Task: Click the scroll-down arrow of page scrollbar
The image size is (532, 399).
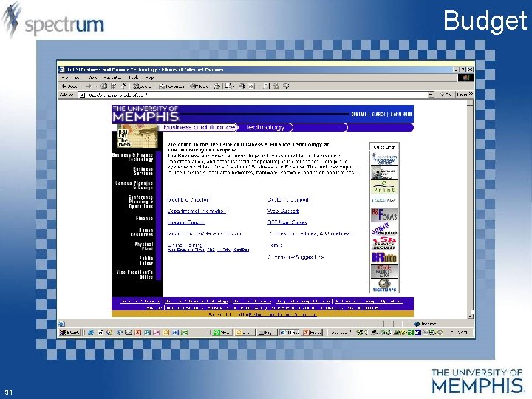Action: click(470, 316)
